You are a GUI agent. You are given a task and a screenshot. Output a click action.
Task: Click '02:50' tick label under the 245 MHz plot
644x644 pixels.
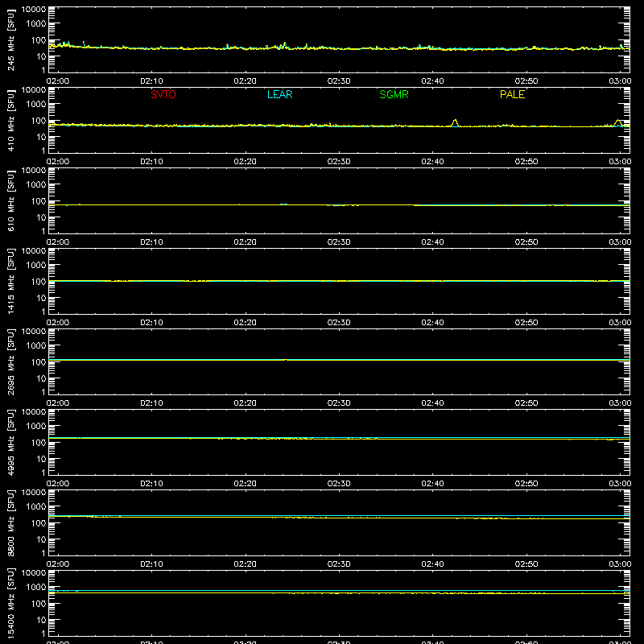pos(526,81)
